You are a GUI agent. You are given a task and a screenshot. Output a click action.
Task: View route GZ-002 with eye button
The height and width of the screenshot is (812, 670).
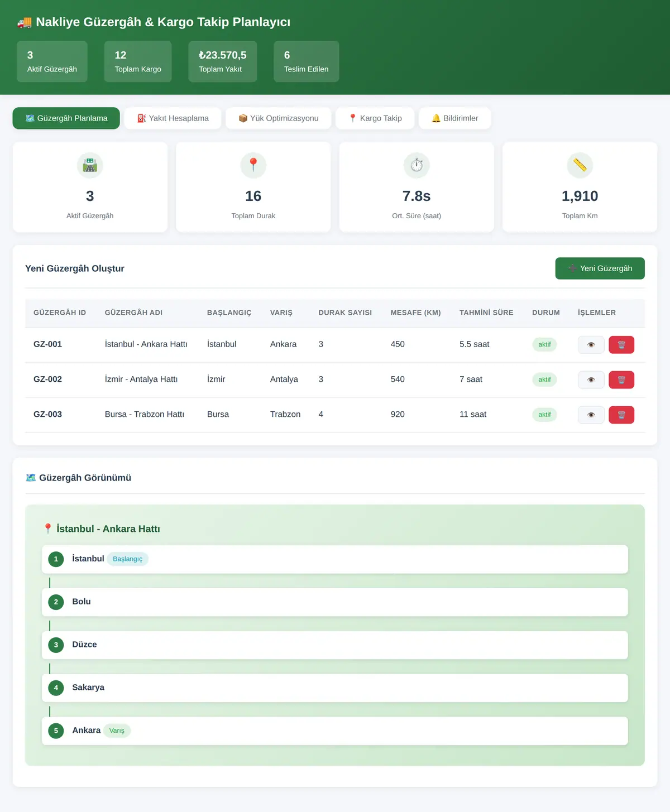click(591, 380)
